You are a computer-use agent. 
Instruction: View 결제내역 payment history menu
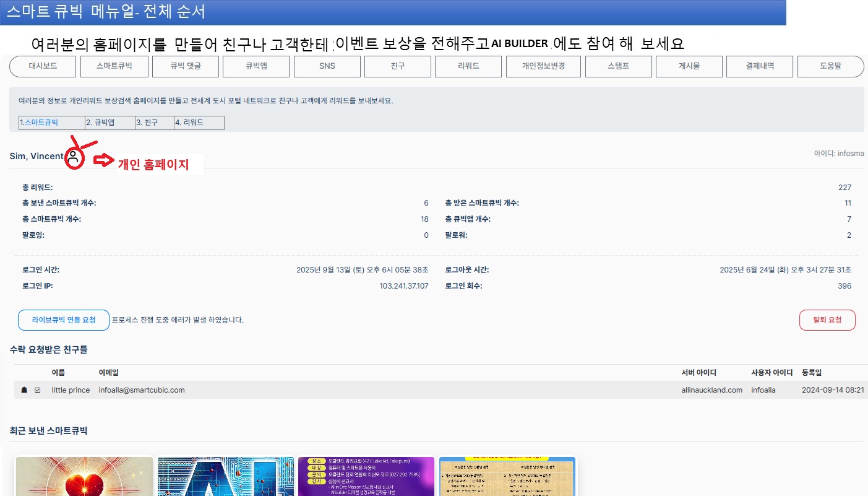pos(760,66)
